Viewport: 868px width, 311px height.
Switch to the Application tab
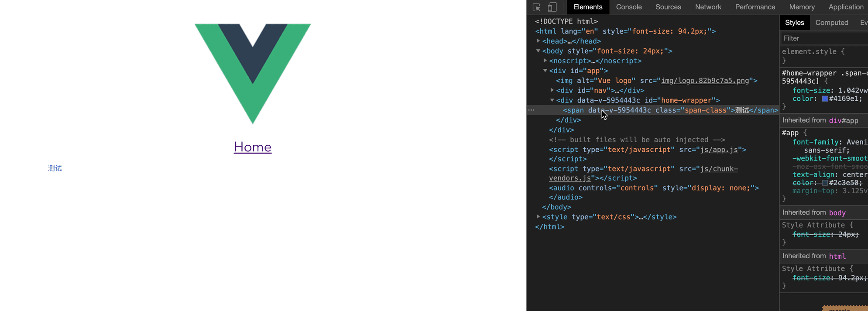[846, 7]
